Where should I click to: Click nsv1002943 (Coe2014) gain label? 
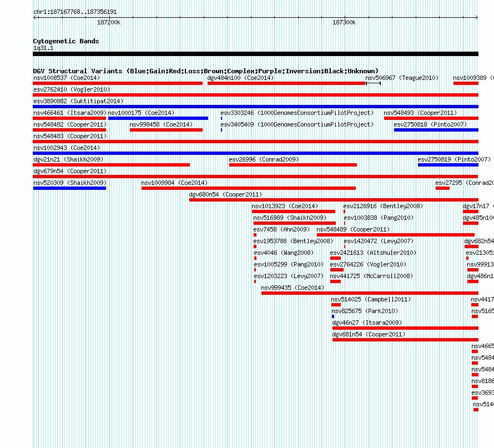click(x=67, y=148)
